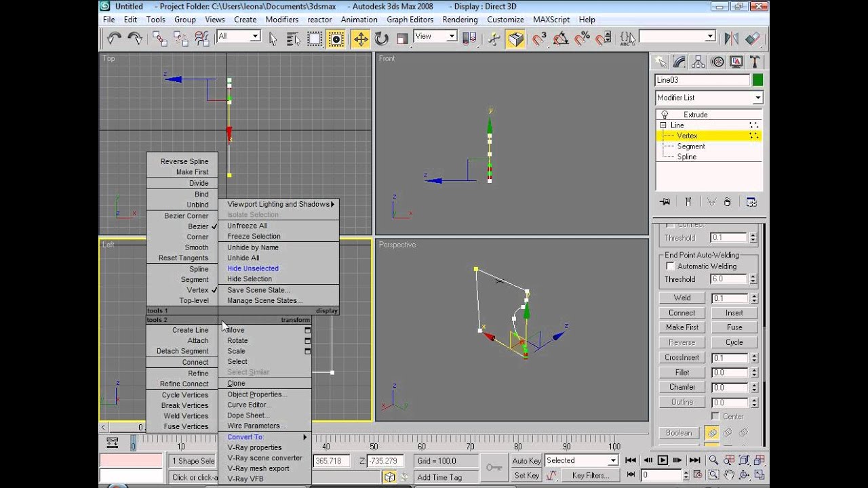Expand the Modifier List dropdown

tap(709, 98)
